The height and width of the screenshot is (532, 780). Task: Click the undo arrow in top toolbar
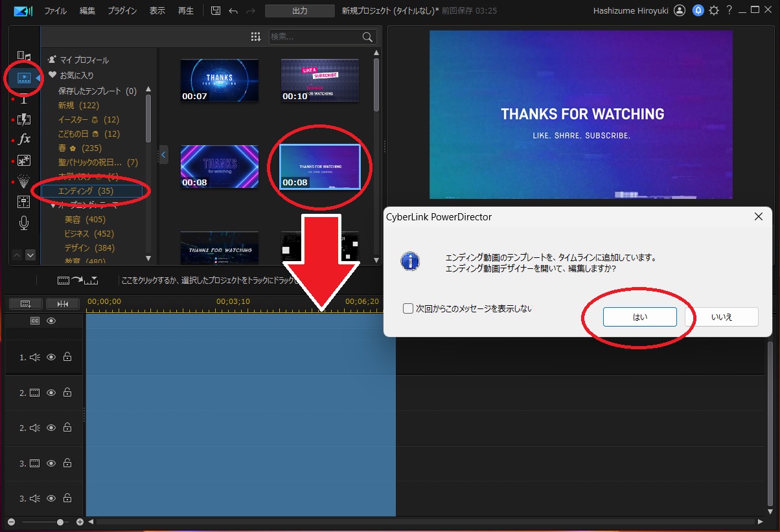[x=233, y=11]
